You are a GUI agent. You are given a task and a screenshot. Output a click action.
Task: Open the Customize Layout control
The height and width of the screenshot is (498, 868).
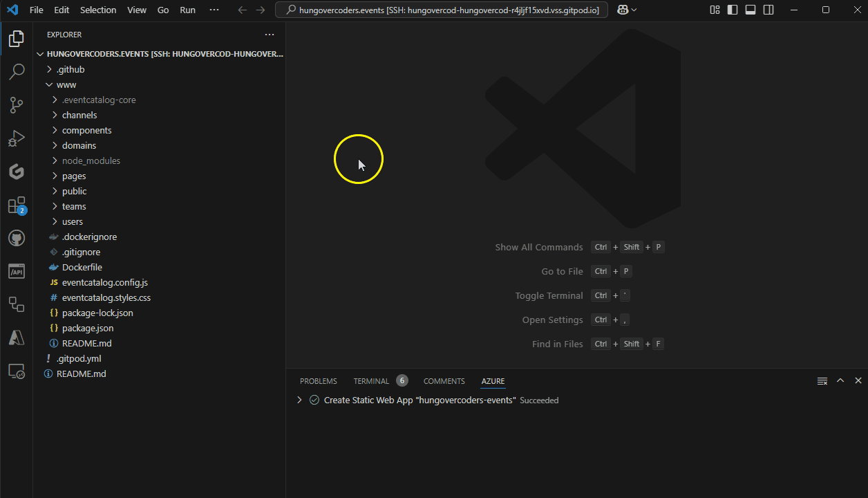coord(715,10)
